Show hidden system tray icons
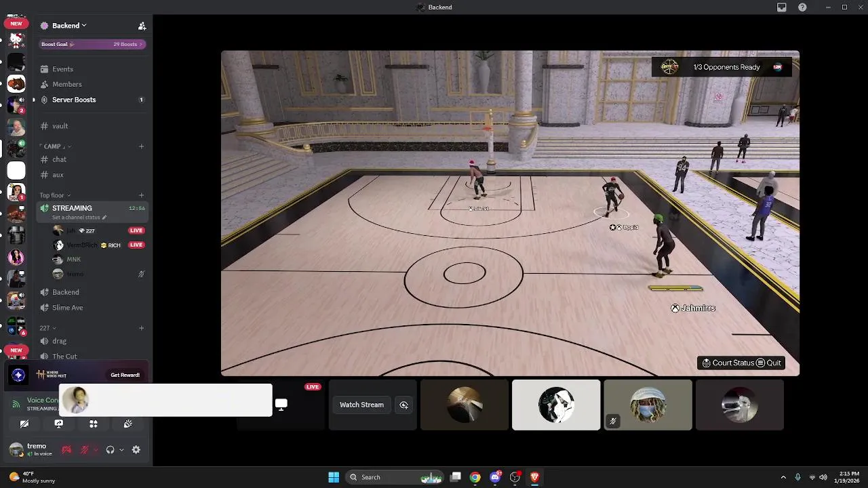 point(783,477)
